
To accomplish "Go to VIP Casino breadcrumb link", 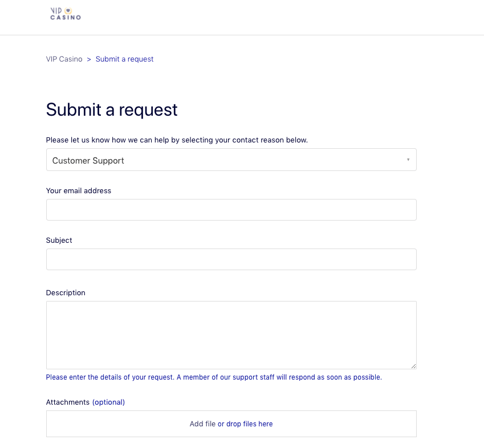I will point(64,59).
